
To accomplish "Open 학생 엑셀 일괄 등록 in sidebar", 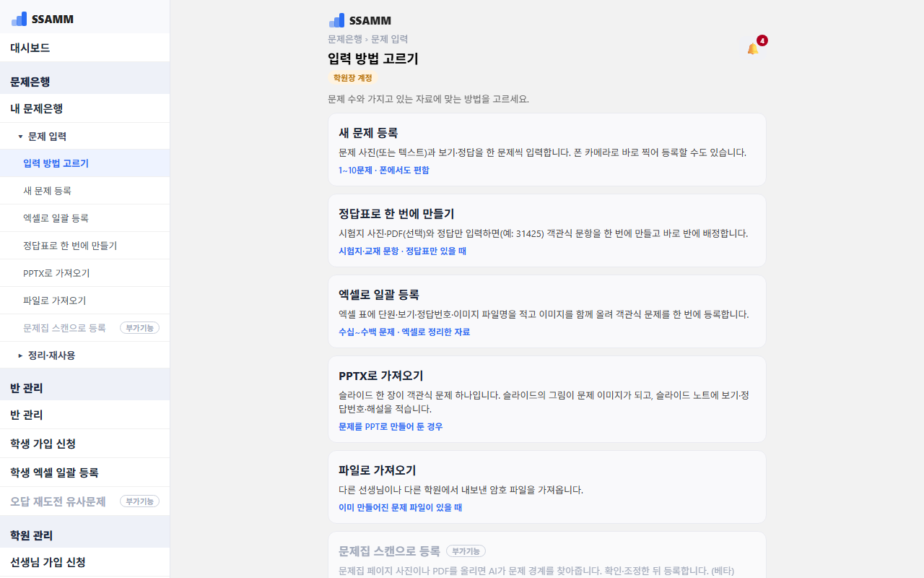I will [85, 473].
